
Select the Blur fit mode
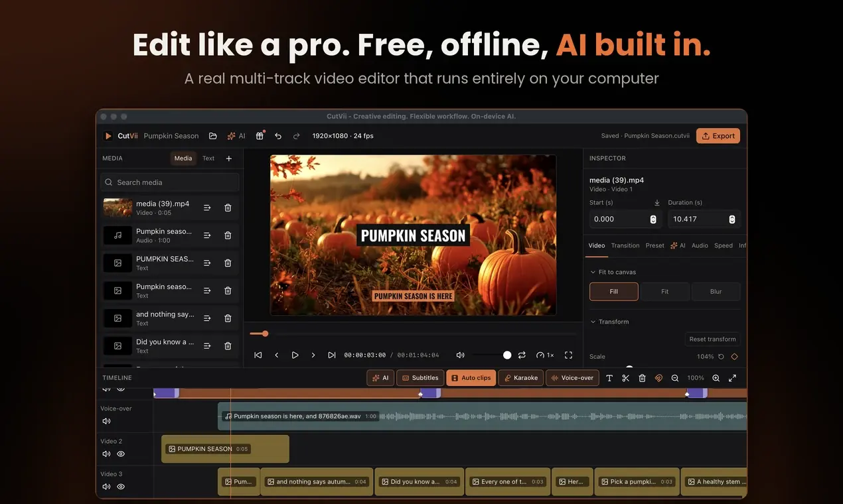coord(716,292)
